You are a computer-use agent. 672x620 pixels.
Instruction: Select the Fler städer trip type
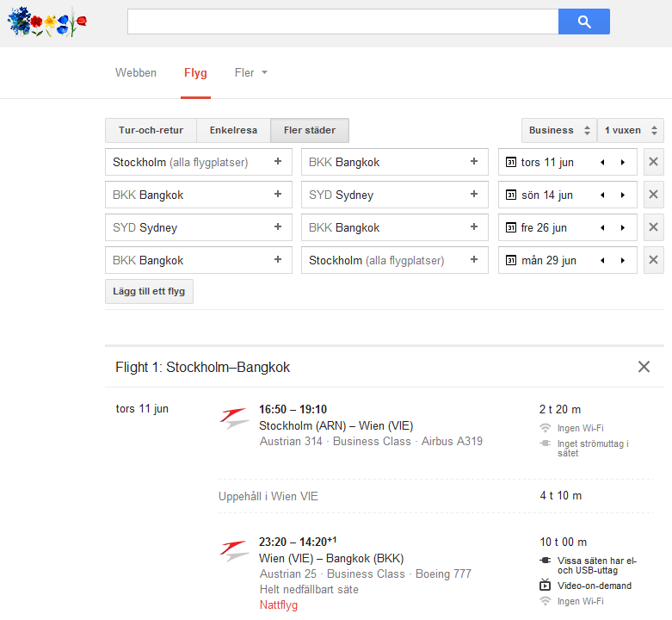(310, 131)
